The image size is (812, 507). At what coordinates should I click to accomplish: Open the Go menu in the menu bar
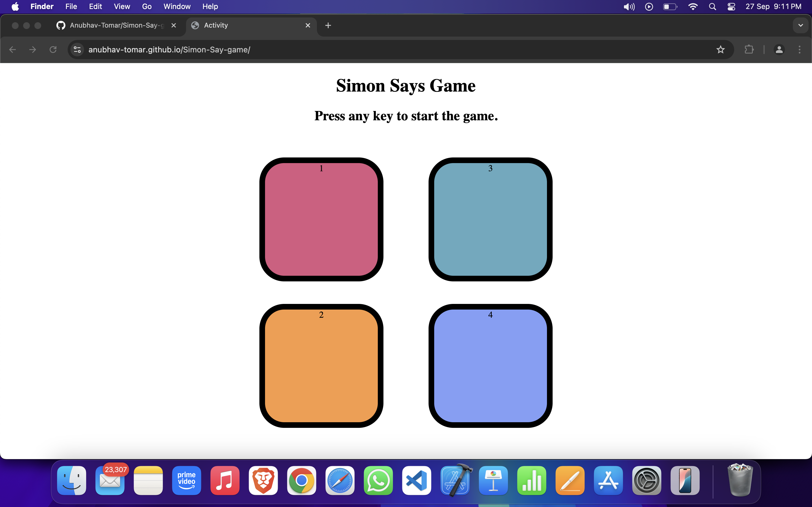pos(146,6)
